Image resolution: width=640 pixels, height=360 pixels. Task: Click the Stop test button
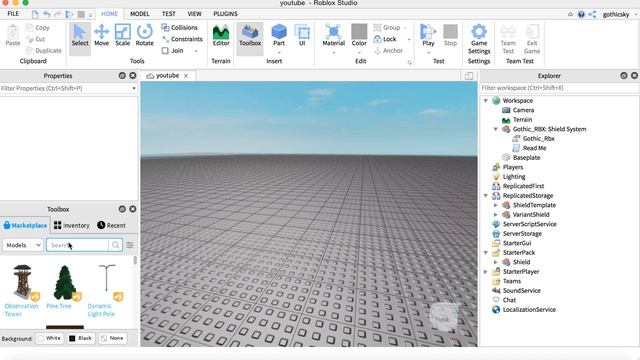(x=450, y=36)
